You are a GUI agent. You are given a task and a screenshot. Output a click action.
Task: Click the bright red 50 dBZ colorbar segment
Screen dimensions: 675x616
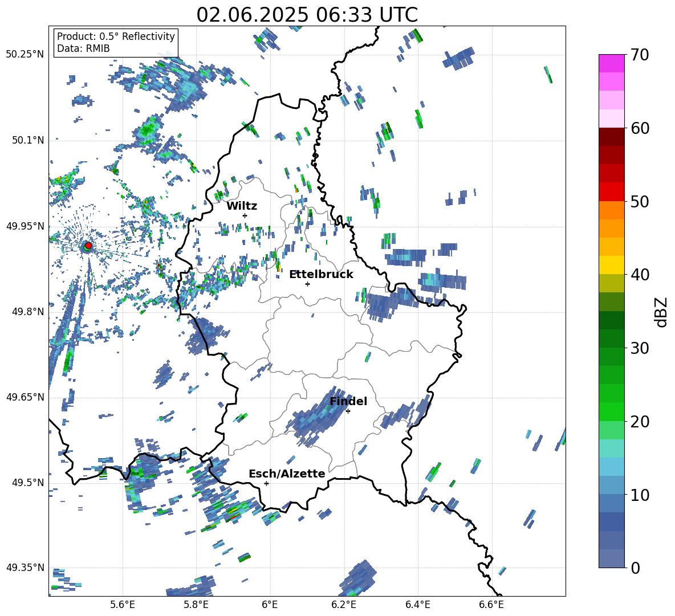tap(611, 192)
